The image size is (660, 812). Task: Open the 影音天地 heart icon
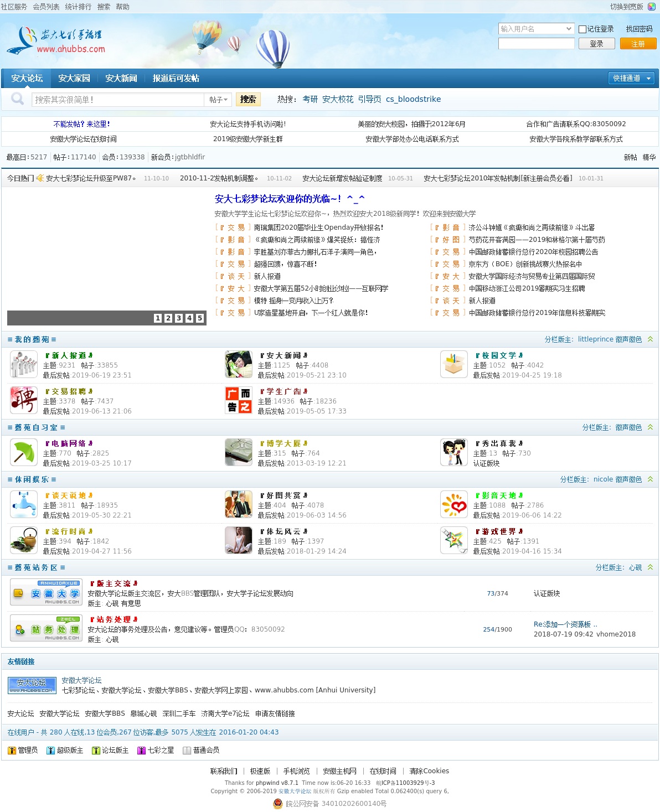point(453,505)
